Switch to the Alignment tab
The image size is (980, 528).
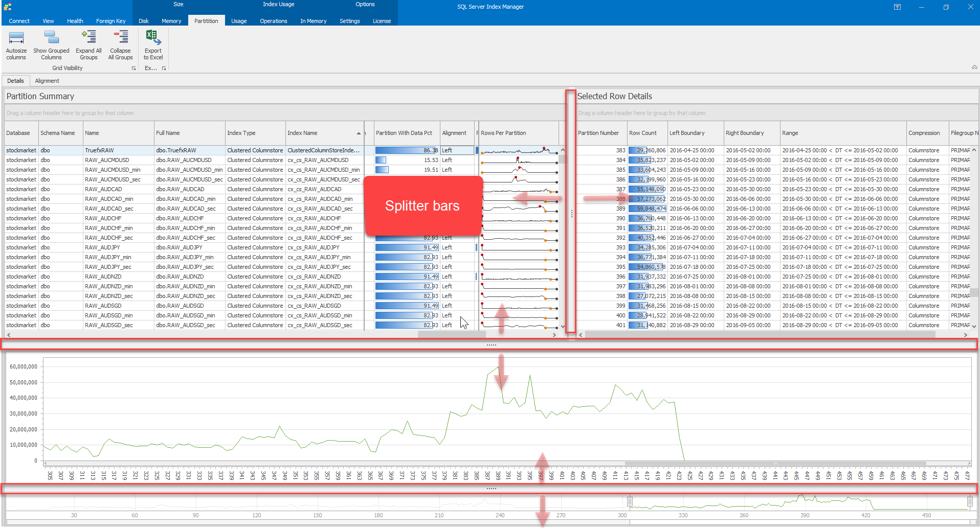tap(47, 81)
